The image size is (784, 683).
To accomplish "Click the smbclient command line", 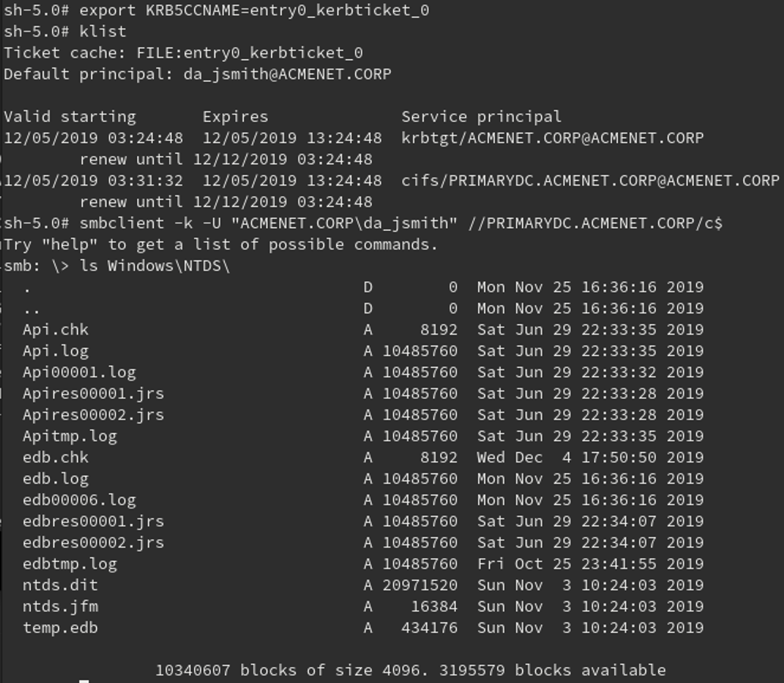I will coord(401,223).
